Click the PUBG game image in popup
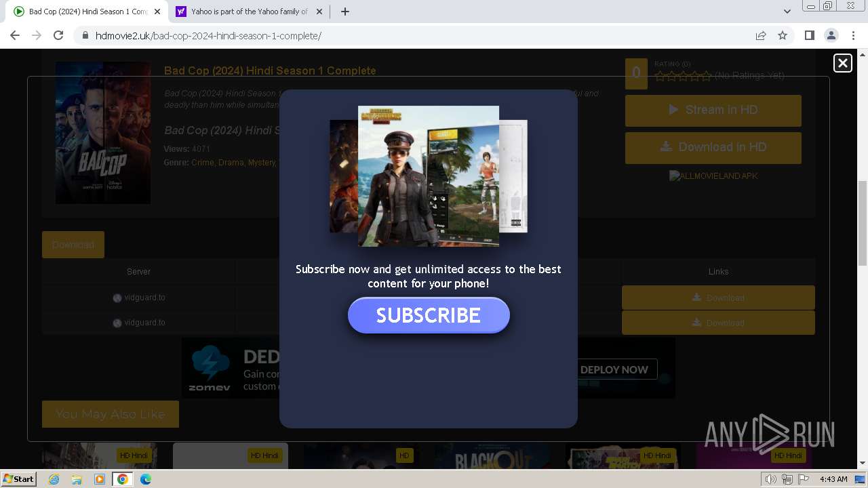 (429, 176)
